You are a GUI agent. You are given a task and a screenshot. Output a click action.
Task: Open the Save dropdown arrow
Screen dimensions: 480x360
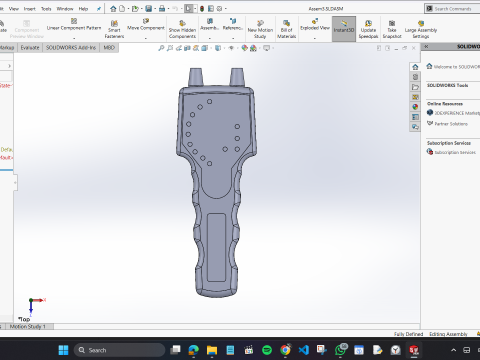(155, 9)
